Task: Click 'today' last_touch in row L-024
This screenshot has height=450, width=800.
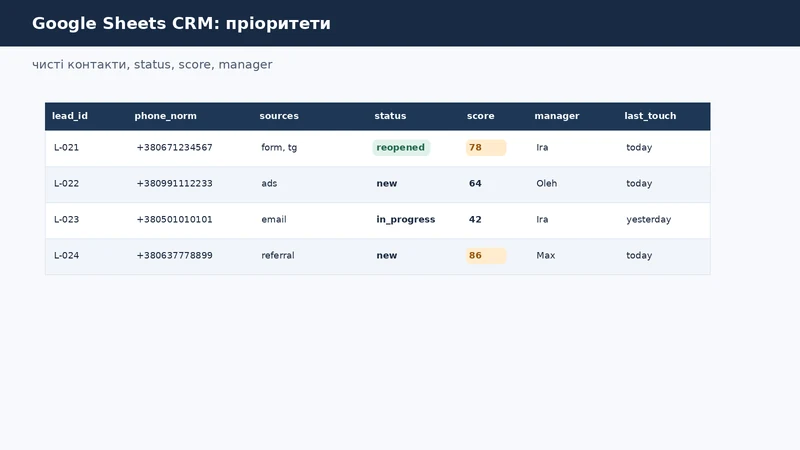Action: coord(639,255)
